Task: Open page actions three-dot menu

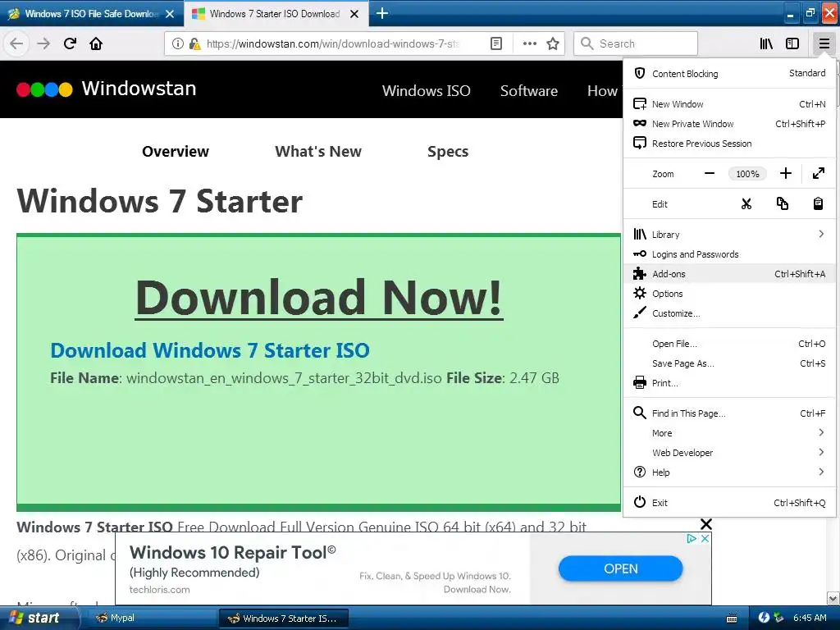Action: [529, 43]
